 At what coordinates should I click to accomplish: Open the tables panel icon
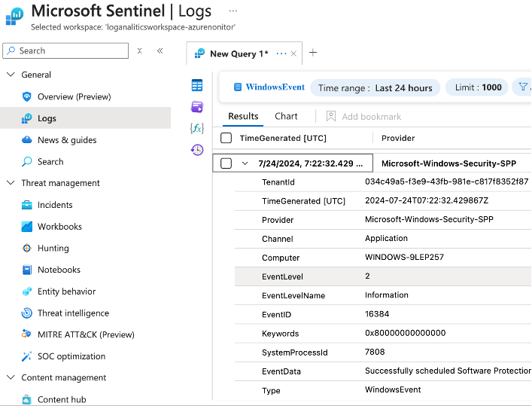[197, 85]
